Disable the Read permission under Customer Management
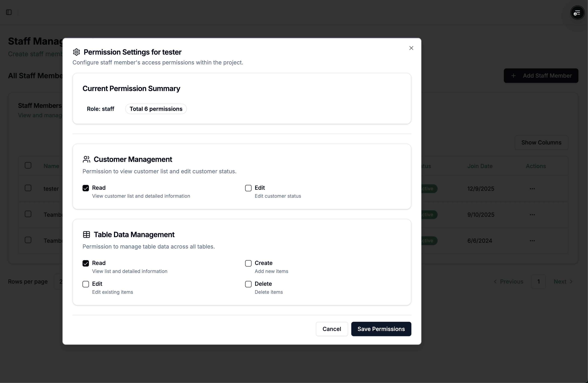 click(86, 188)
